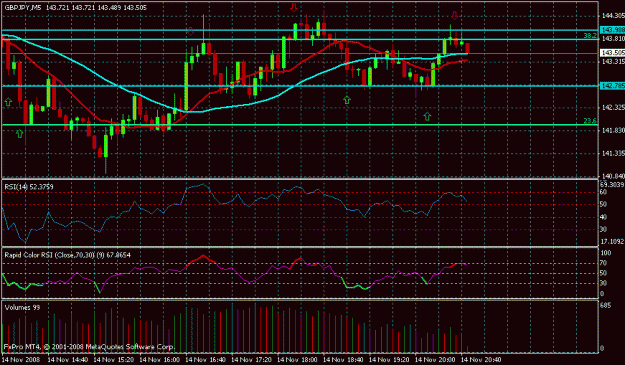This screenshot has width=625, height=365.
Task: Click the 60 level on RSI(14) scale
Action: (603, 192)
